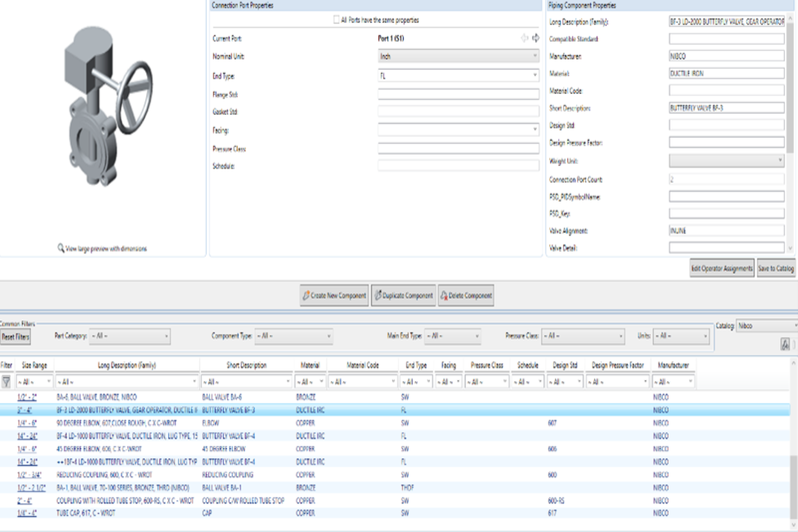Sort by Design Std column header
The width and height of the screenshot is (798, 532).
(564, 365)
